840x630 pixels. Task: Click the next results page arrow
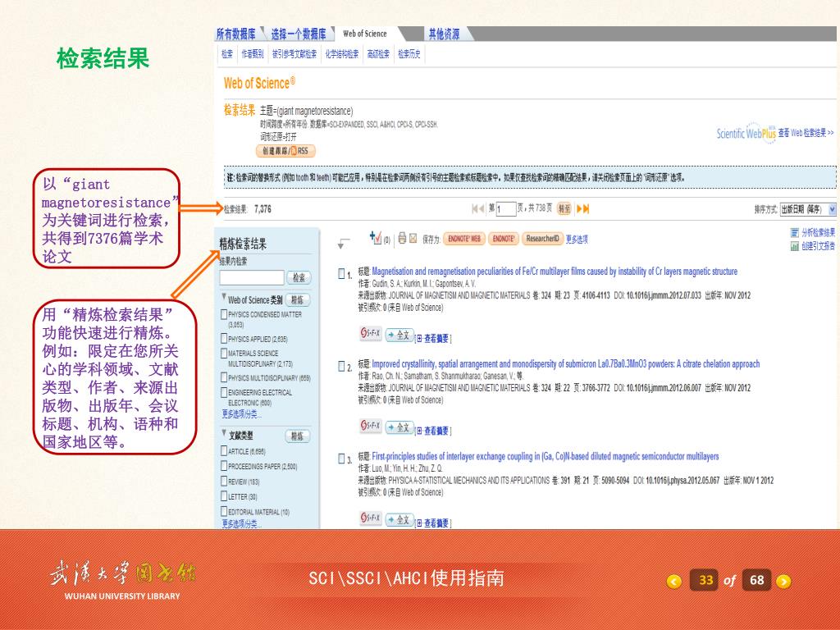(578, 209)
